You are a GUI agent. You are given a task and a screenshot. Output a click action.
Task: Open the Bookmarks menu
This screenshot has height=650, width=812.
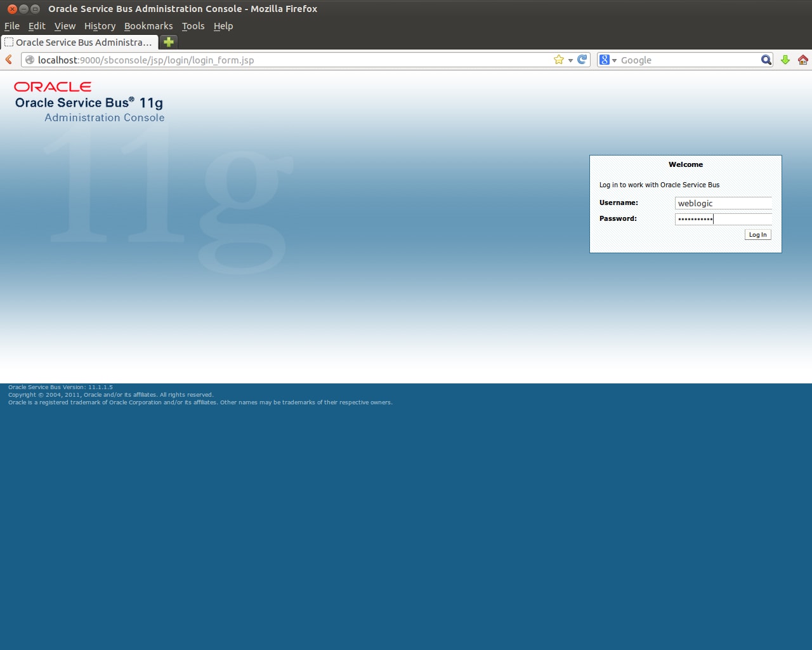pyautogui.click(x=148, y=26)
